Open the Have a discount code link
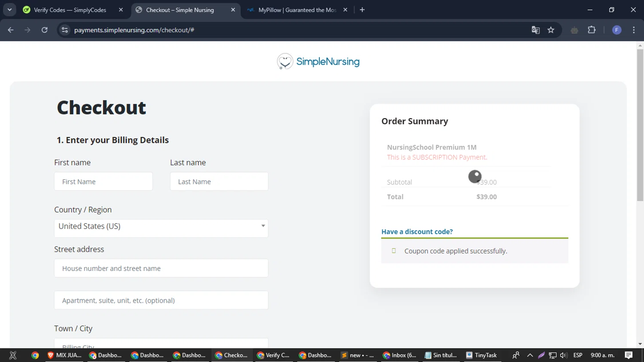The image size is (644, 362). pos(417,231)
